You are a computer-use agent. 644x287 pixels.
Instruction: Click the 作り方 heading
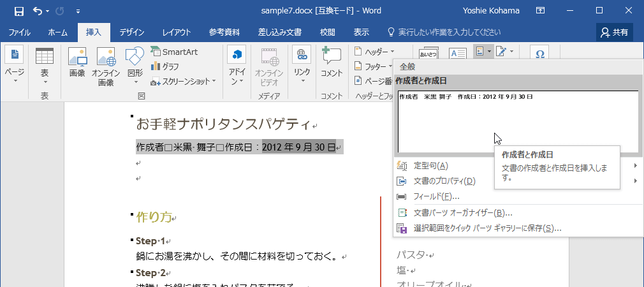coord(154,217)
